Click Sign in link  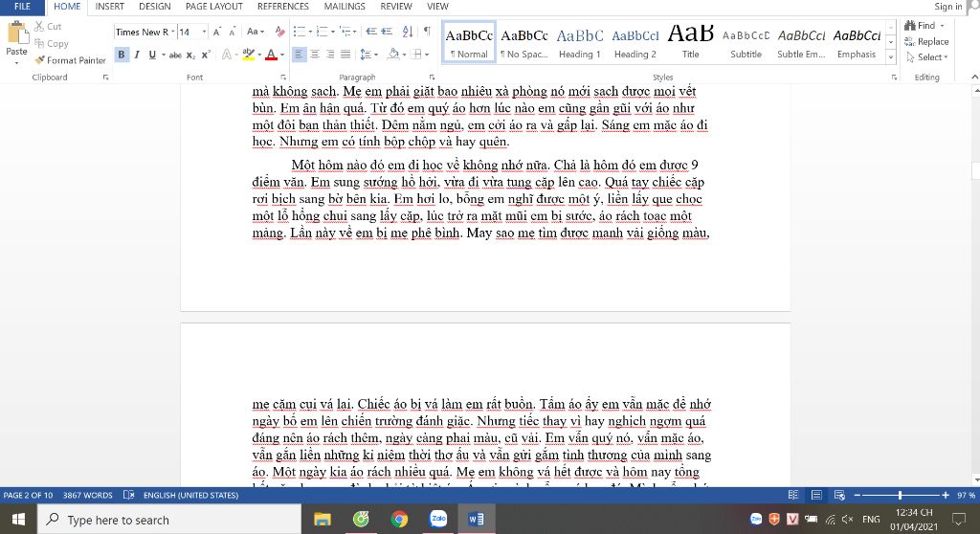(948, 7)
